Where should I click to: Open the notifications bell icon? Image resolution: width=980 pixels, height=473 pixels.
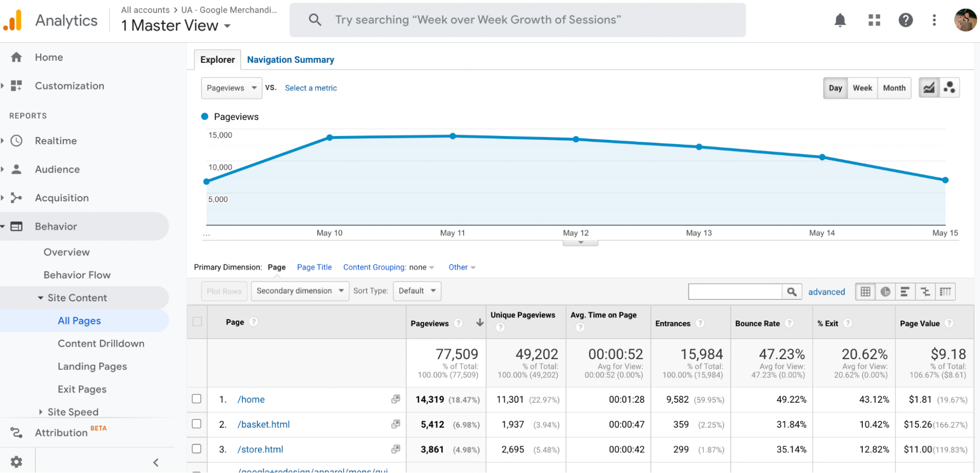point(840,20)
